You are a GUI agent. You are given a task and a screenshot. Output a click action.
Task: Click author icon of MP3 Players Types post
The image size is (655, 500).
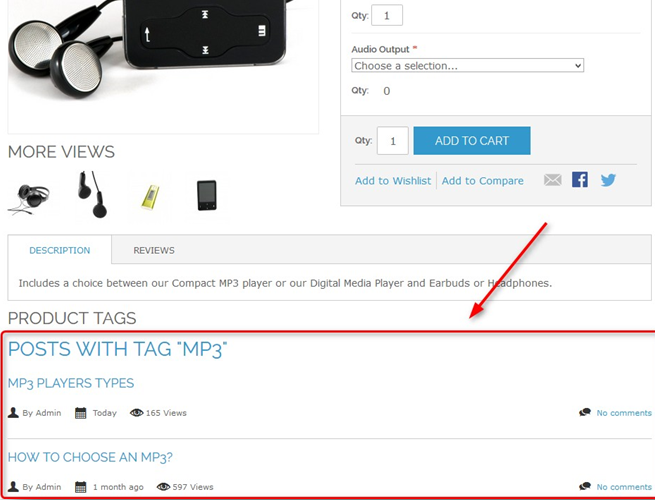(x=13, y=413)
